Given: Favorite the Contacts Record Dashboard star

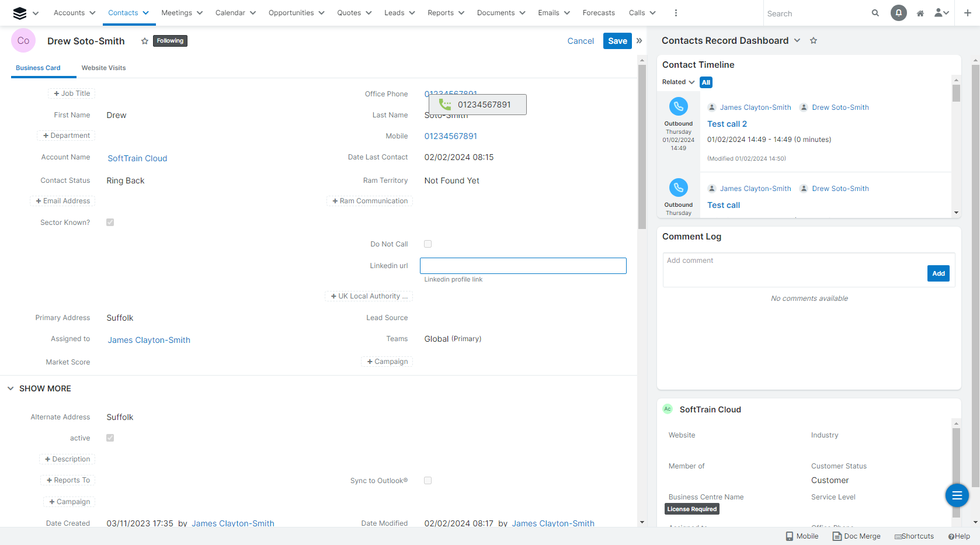Looking at the screenshot, I should [814, 40].
